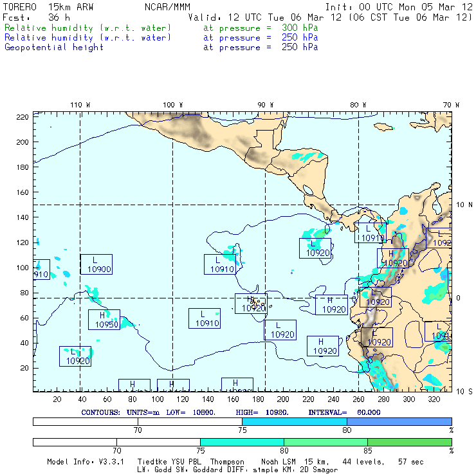Click the L 10910 label right of 100 W line

click(205, 318)
